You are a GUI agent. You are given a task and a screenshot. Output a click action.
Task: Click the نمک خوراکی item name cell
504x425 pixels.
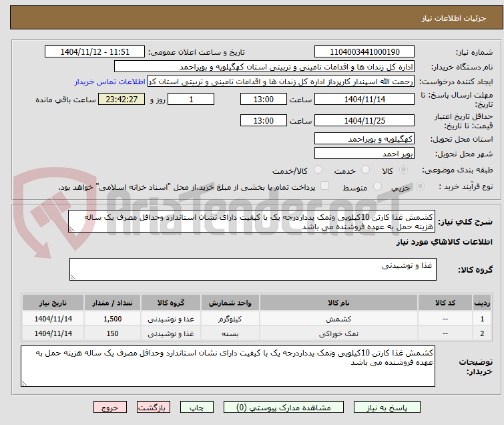click(x=339, y=333)
